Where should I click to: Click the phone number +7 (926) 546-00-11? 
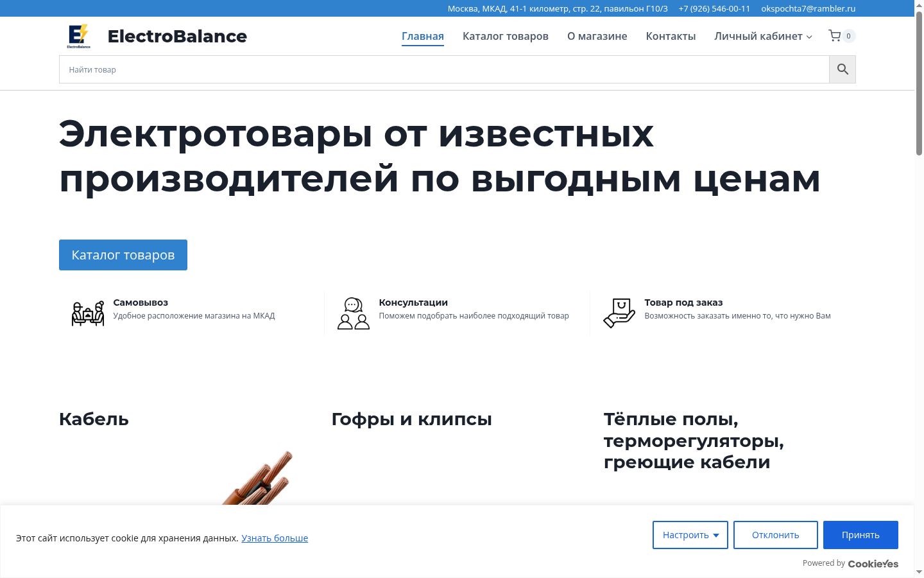coord(714,8)
